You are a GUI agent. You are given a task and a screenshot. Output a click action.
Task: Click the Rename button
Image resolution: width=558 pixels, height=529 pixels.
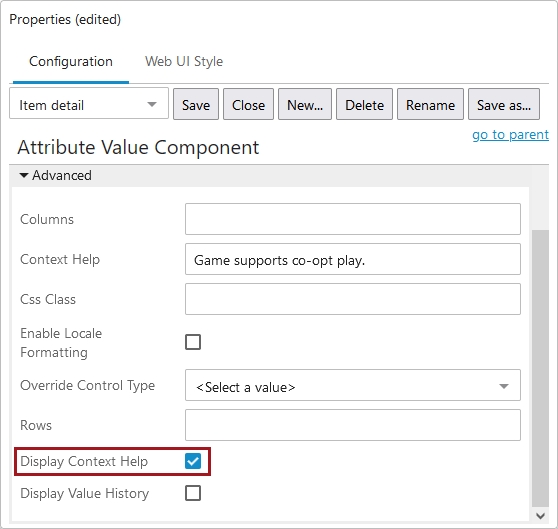431,104
